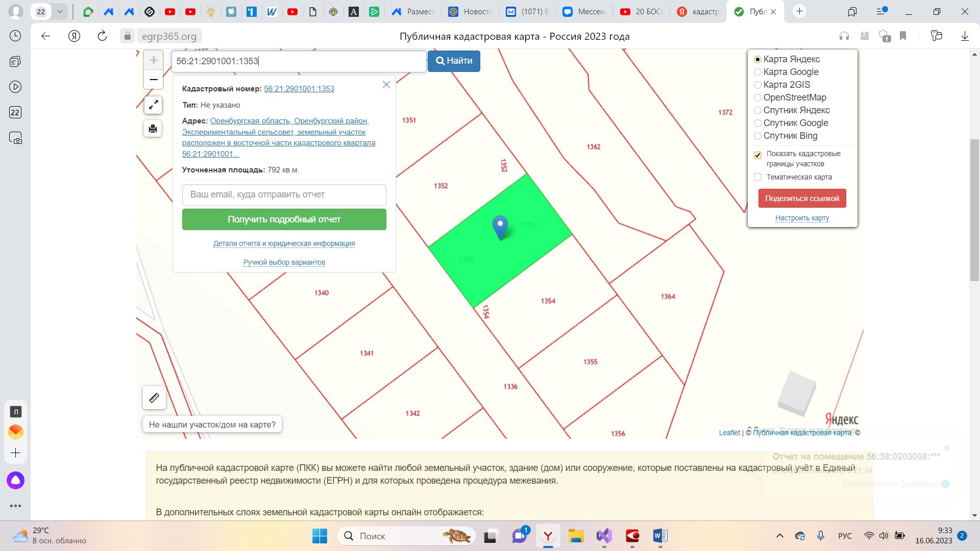Click the blue location marker pin
Screen dimensions: 980x551
click(500, 226)
